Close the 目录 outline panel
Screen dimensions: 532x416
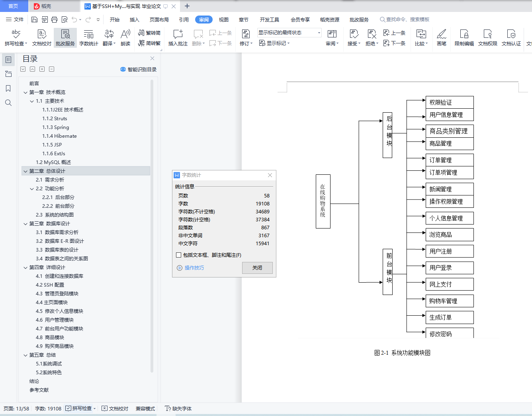pyautogui.click(x=152, y=59)
